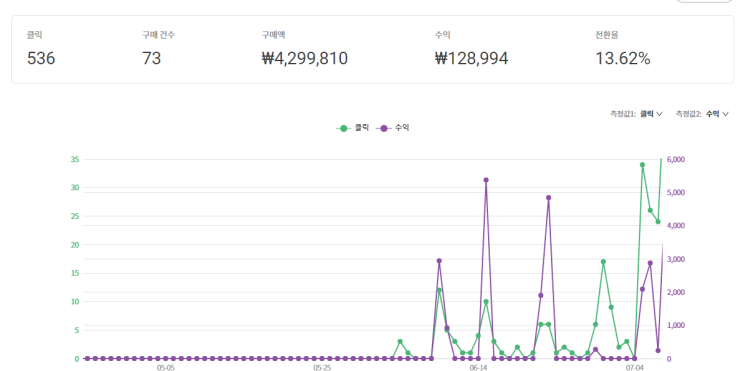This screenshot has height=371, width=743.
Task: Click the purple 수익 peak just below 5,000
Action: coord(548,198)
